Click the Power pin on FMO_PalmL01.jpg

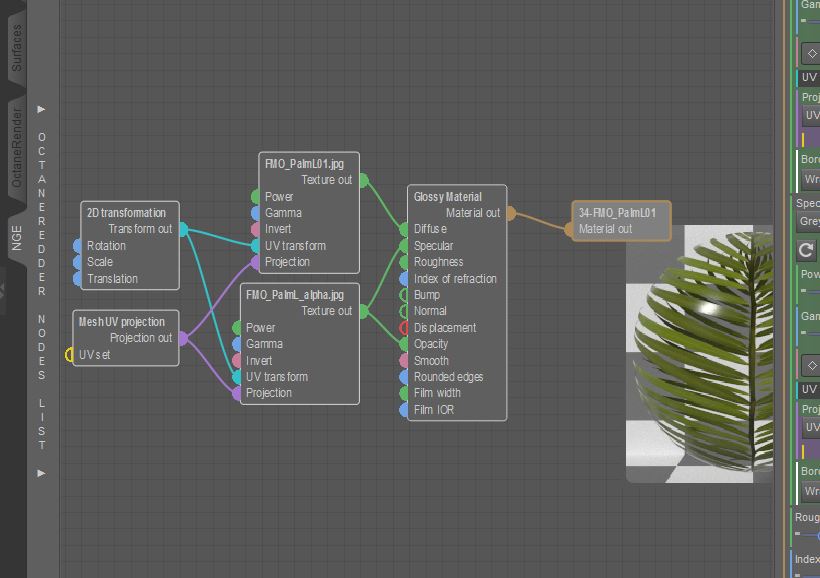click(x=255, y=197)
